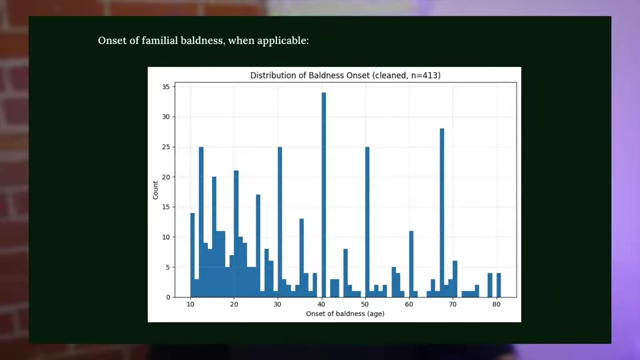640x360 pixels.
Task: Click the y-axis label 'Count'
Action: 156,190
